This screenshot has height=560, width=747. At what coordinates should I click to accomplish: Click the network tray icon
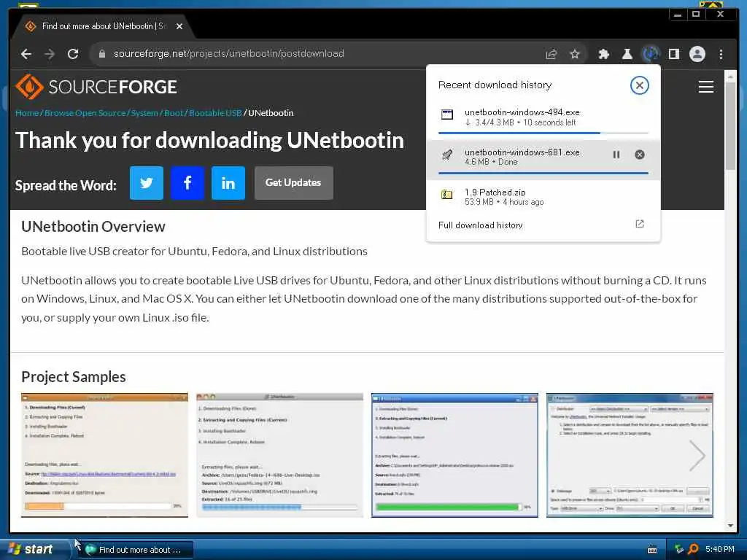tap(679, 549)
